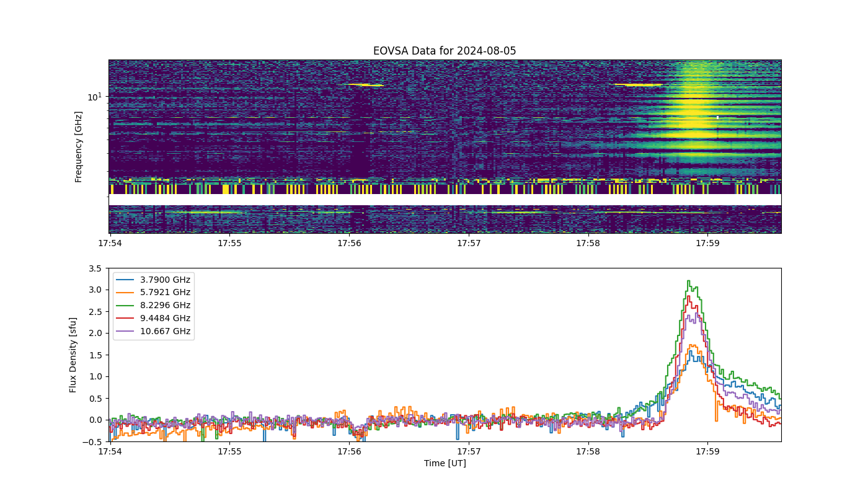Click the '2.5' y-axis tick label
The height and width of the screenshot is (496, 868).
[x=97, y=312]
